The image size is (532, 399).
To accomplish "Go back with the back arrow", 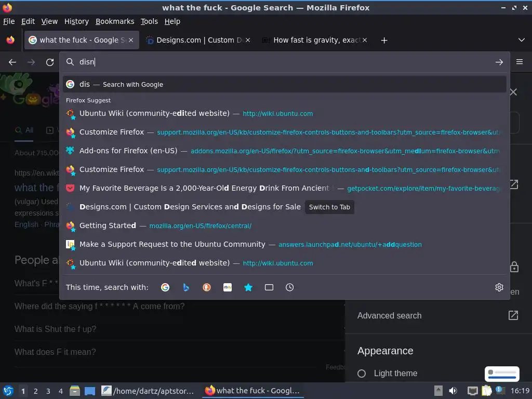I will coord(12,62).
